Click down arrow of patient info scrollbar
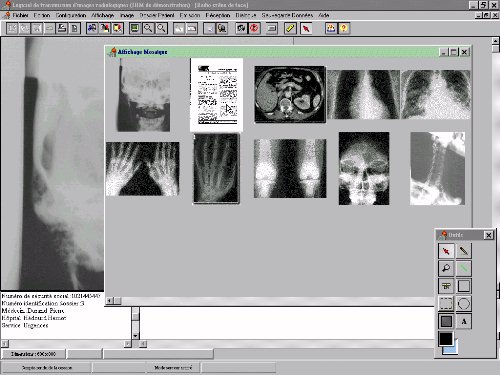Image resolution: width=500 pixels, height=375 pixels. [x=135, y=336]
